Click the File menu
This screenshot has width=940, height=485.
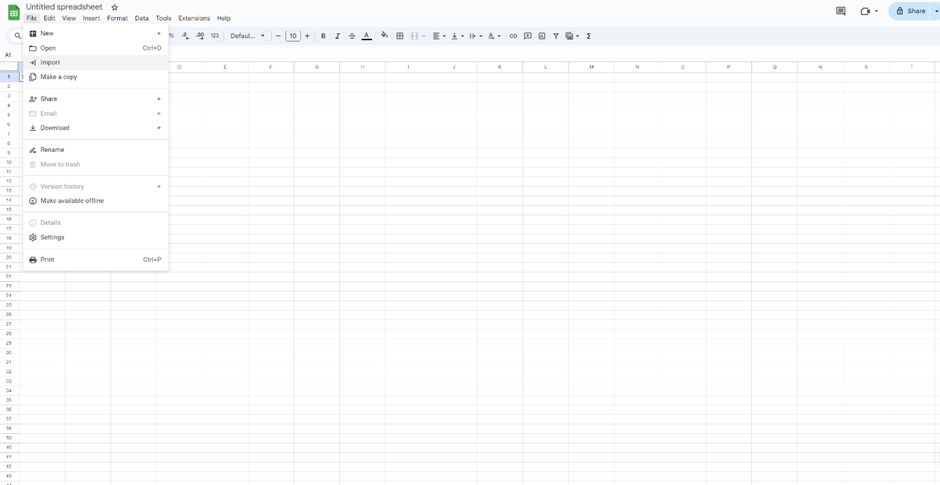point(31,19)
